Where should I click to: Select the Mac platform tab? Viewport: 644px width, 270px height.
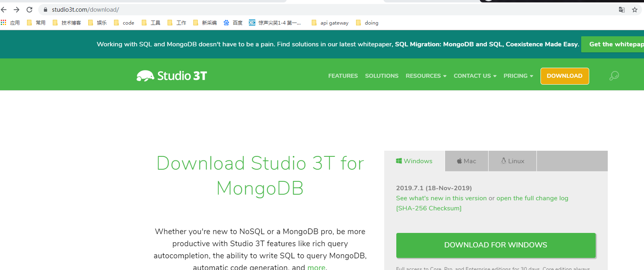[x=466, y=161]
